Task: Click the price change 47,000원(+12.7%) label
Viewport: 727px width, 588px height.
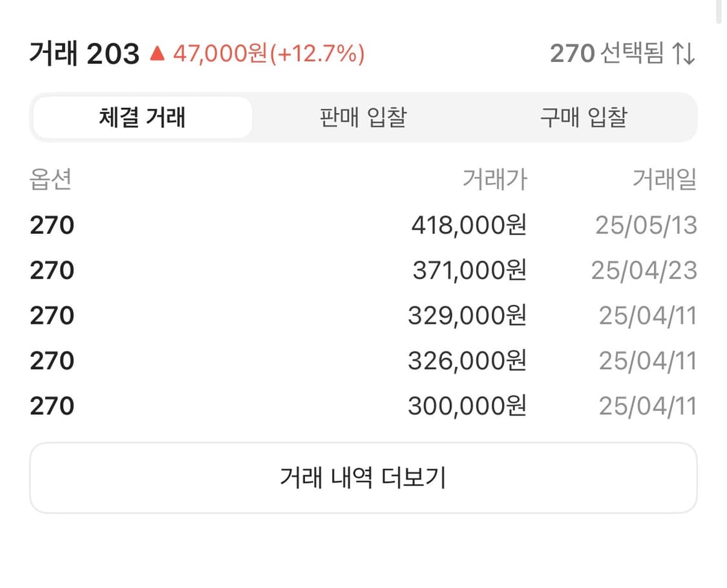Action: 268,53
